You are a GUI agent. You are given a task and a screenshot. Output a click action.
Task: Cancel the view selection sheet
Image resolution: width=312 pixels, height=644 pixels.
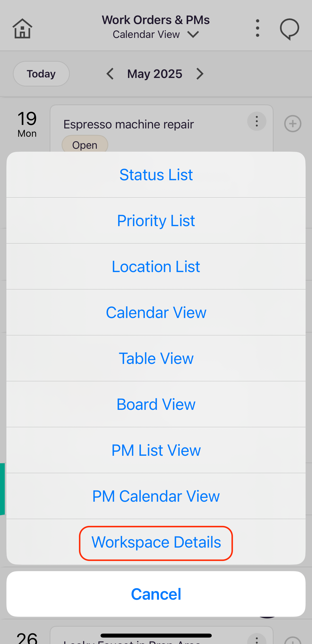(x=156, y=594)
